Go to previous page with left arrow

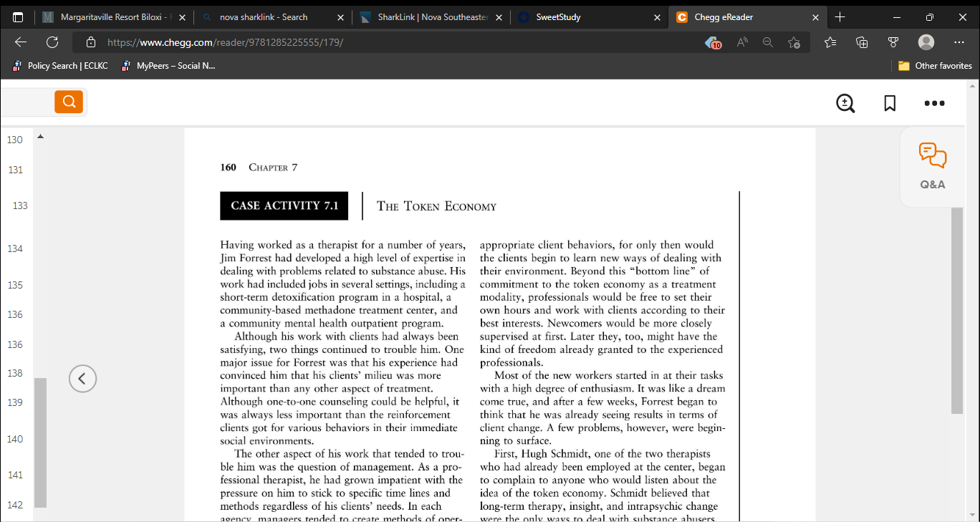pos(82,378)
